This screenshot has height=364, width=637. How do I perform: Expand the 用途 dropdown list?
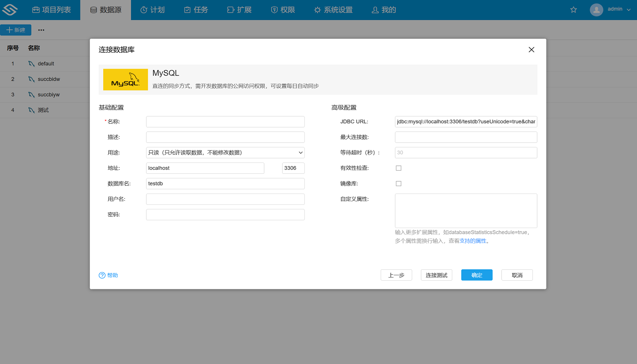[225, 152]
